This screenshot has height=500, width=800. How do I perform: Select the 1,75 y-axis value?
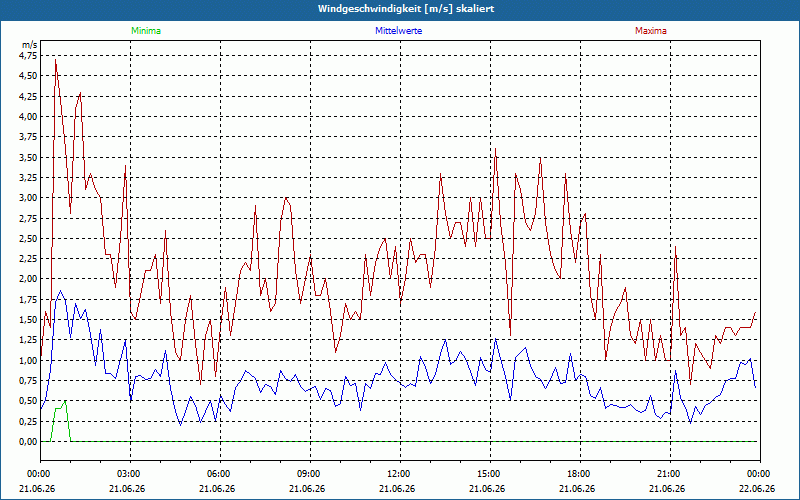28,299
